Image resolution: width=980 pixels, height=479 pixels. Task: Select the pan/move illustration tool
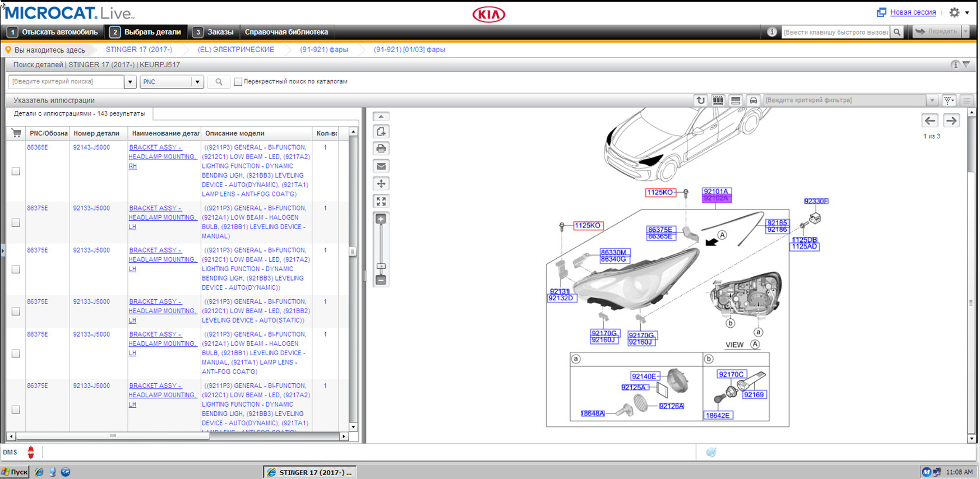[x=381, y=184]
